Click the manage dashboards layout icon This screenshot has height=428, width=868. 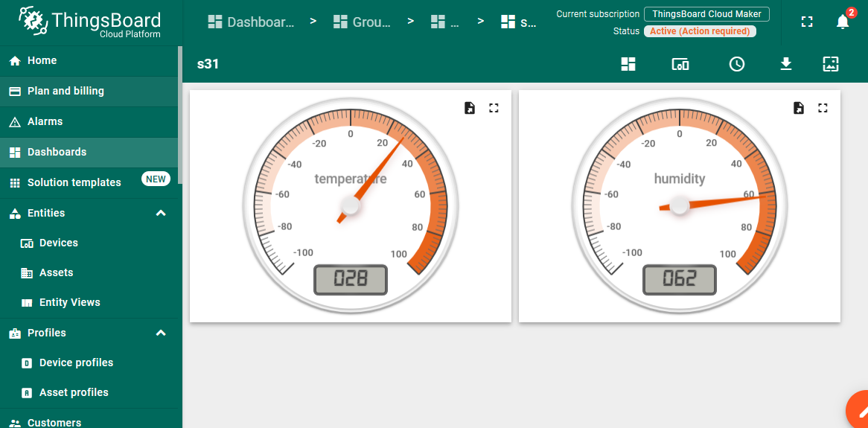coord(628,64)
